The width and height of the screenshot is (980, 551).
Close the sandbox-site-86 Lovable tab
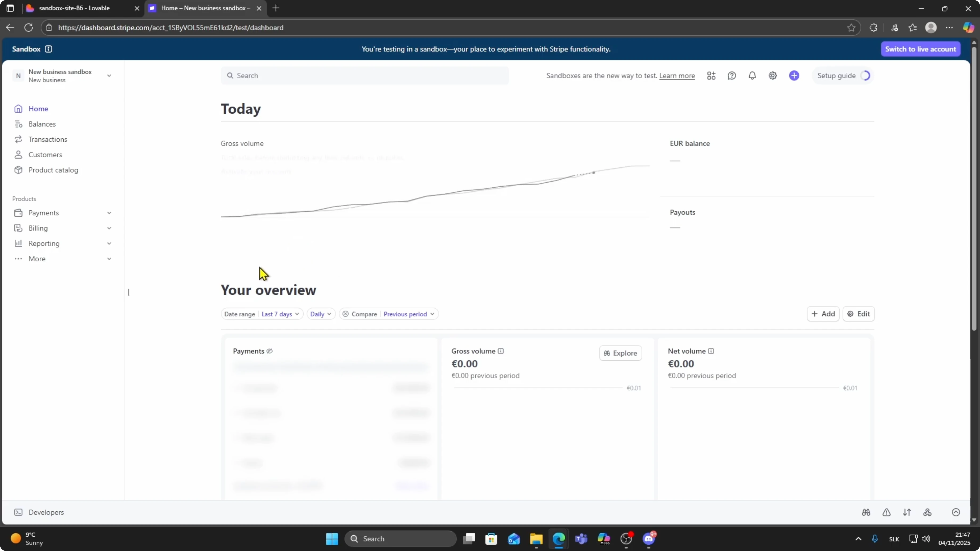137,8
